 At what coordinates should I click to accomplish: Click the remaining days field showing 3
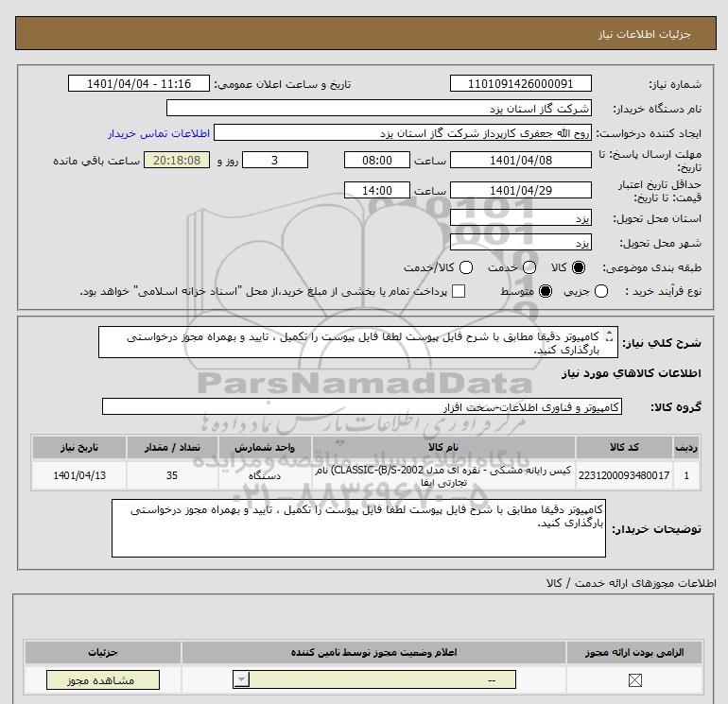275,160
